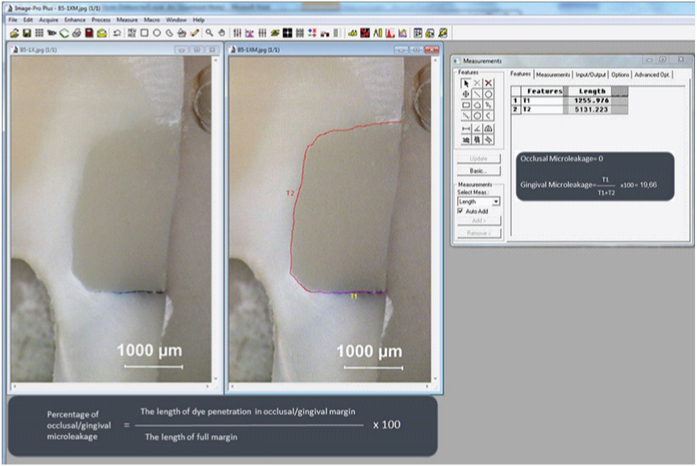The image size is (697, 466).
Task: Choose the circle feature tool in Features
Action: [x=489, y=94]
